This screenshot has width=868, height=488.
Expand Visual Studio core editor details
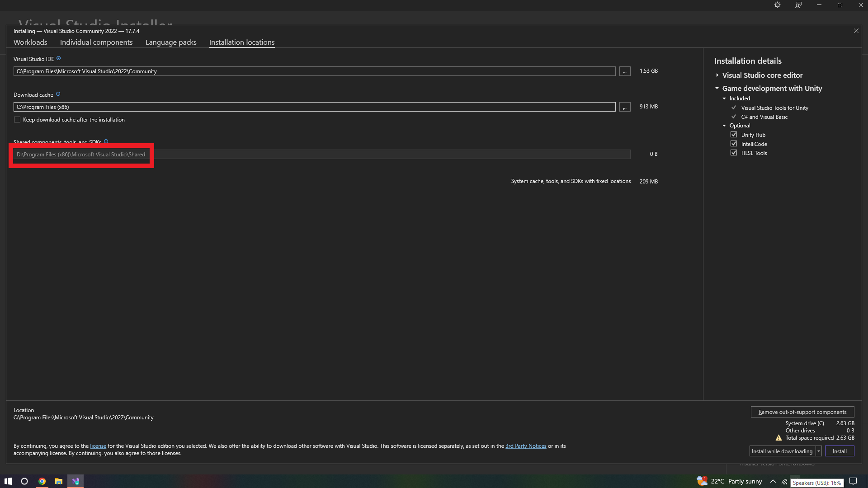[x=717, y=75]
